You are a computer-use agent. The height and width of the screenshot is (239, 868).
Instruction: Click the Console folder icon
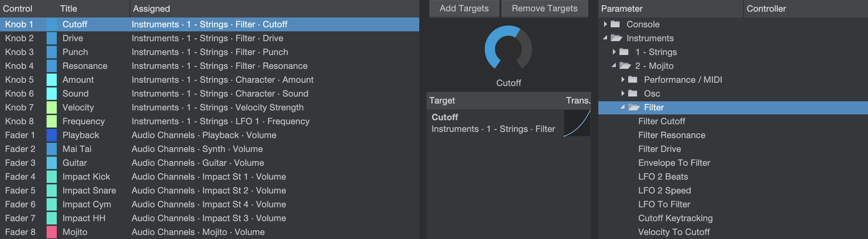pyautogui.click(x=615, y=24)
